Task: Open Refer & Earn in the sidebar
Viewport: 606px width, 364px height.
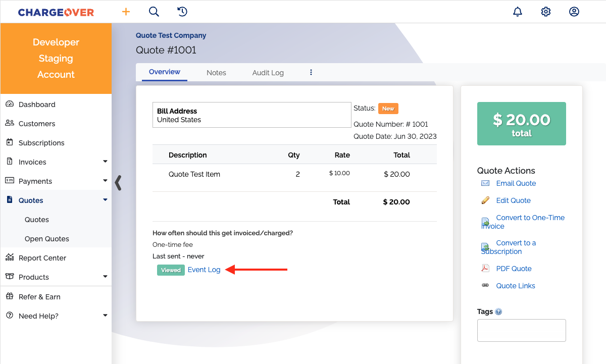Action: [x=39, y=297]
